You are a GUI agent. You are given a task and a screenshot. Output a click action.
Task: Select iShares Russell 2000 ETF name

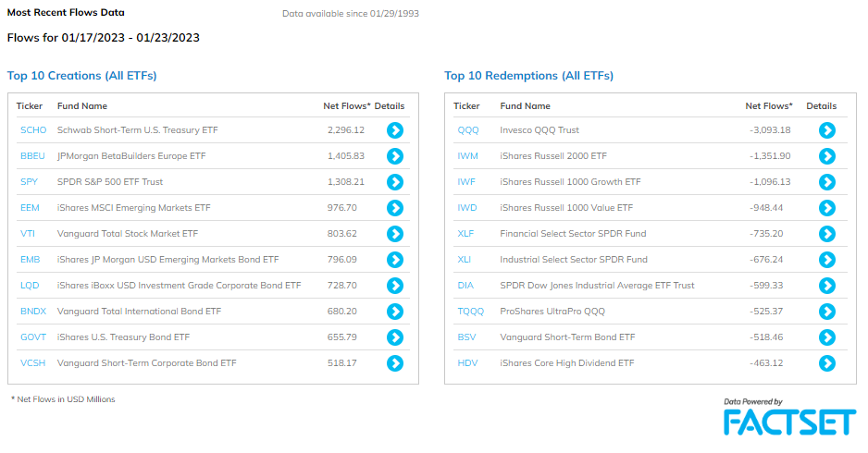(553, 156)
